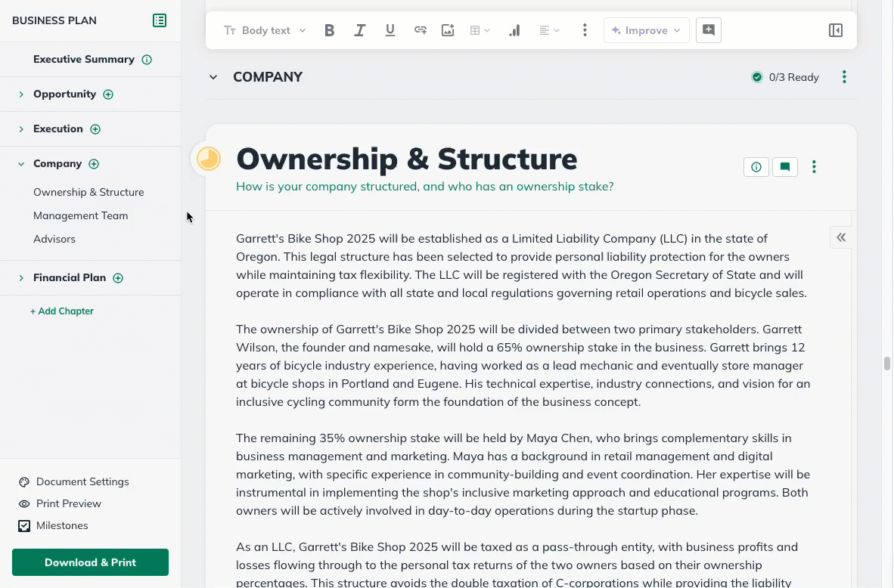
Task: Toggle bold formatting in toolbar
Action: [x=329, y=30]
